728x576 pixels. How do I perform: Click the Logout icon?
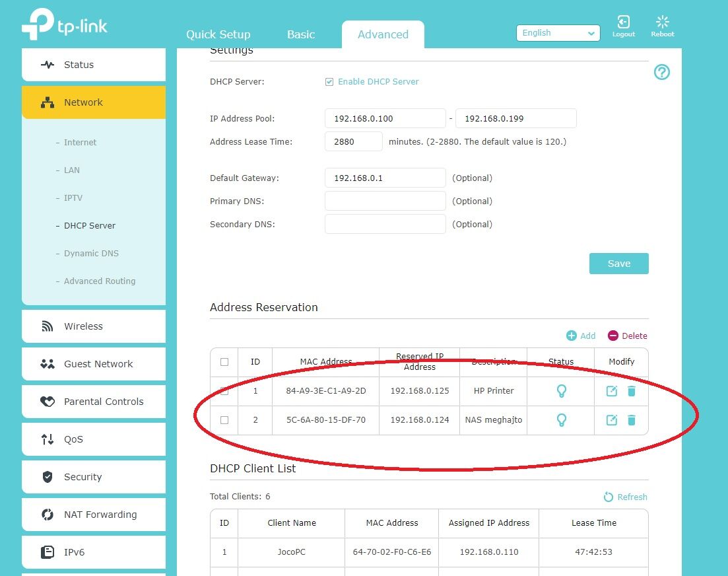[x=623, y=22]
